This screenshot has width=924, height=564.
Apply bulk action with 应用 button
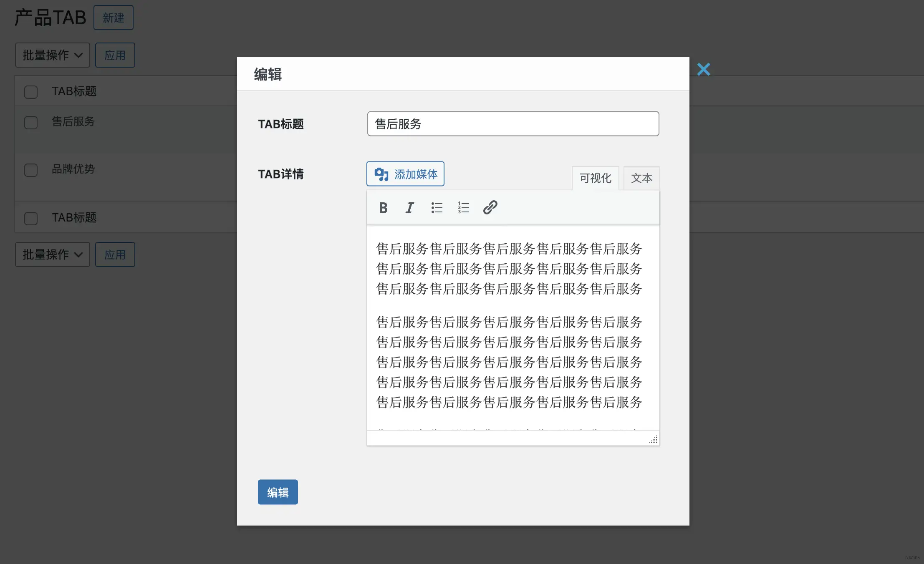(115, 55)
